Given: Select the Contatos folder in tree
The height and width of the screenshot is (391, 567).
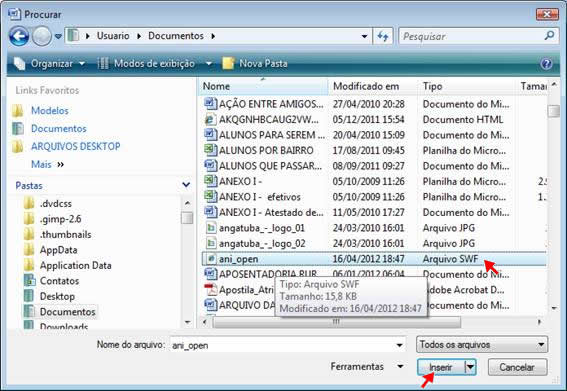Looking at the screenshot, I should point(59,281).
